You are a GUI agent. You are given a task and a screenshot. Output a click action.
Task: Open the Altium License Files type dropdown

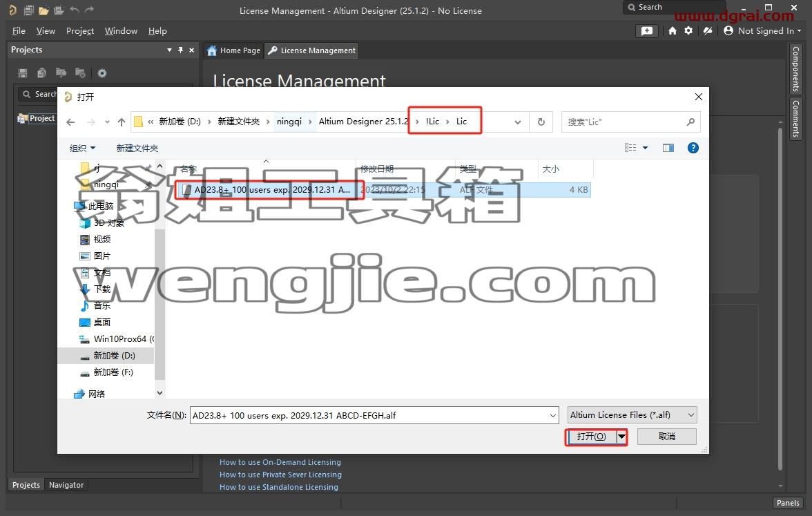[632, 415]
